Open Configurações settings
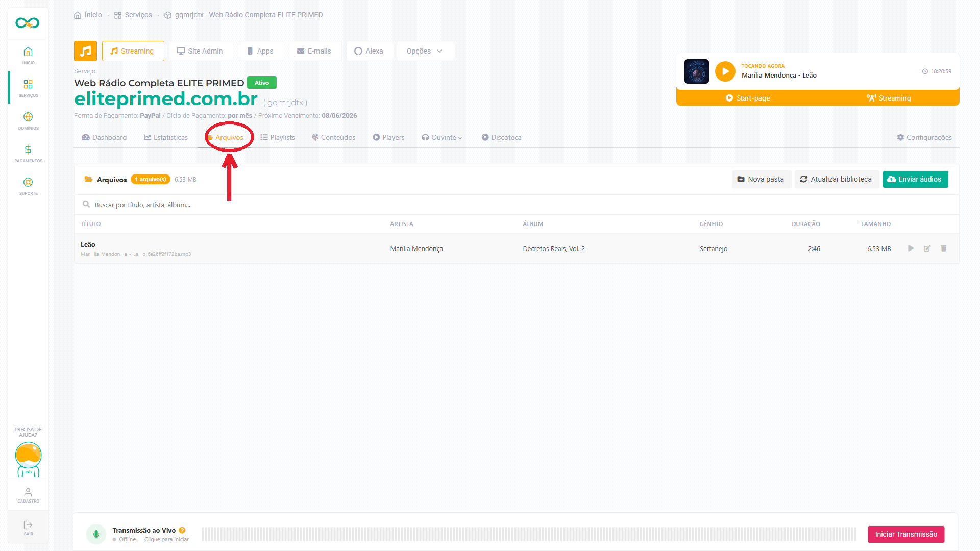Screen dimensions: 980x551 [924, 137]
